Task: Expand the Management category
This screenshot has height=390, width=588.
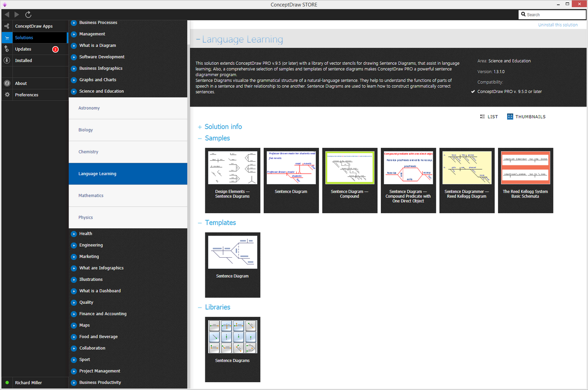Action: click(x=74, y=34)
